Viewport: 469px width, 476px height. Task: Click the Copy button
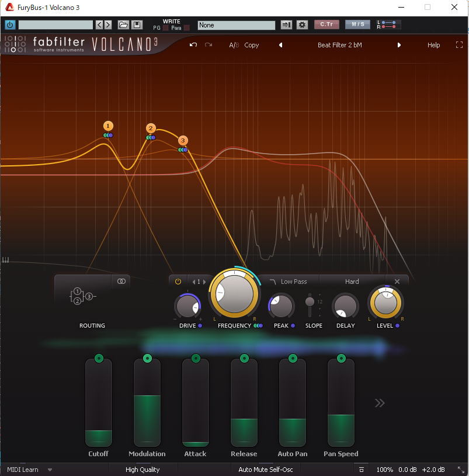pyautogui.click(x=252, y=45)
